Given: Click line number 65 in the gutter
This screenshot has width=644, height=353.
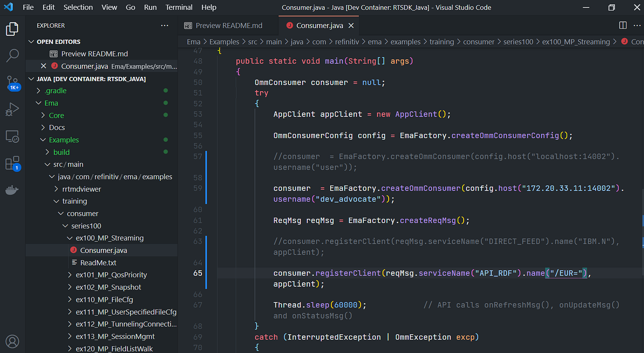Looking at the screenshot, I should click(x=197, y=273).
